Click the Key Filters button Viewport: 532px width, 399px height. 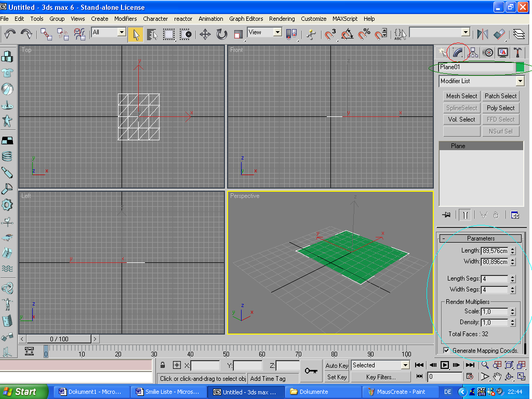[381, 377]
